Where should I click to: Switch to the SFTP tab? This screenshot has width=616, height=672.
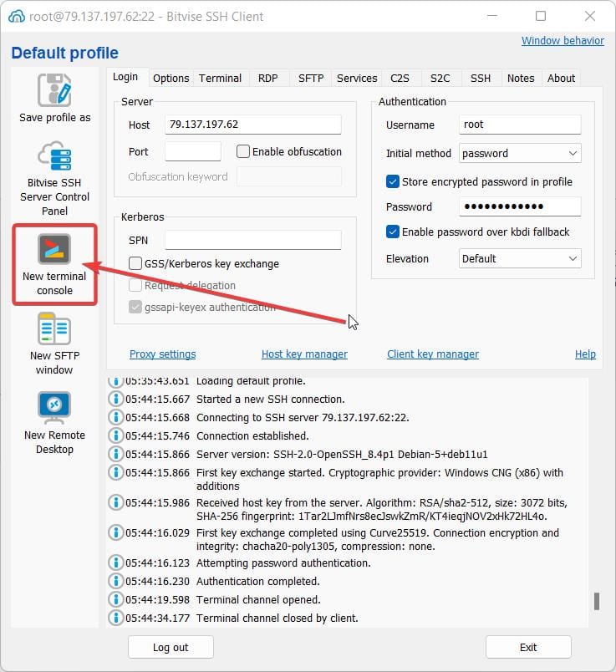click(311, 78)
